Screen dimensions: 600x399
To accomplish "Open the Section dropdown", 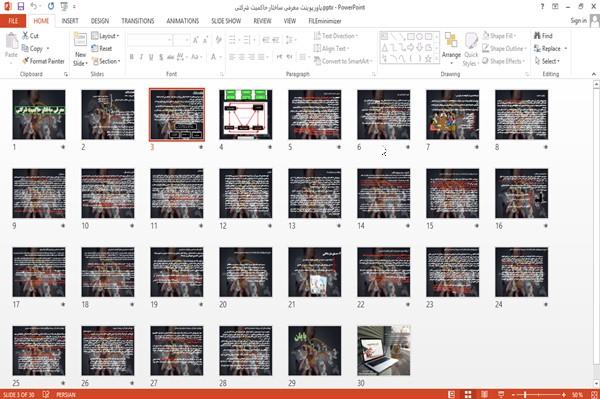I will coord(106,61).
